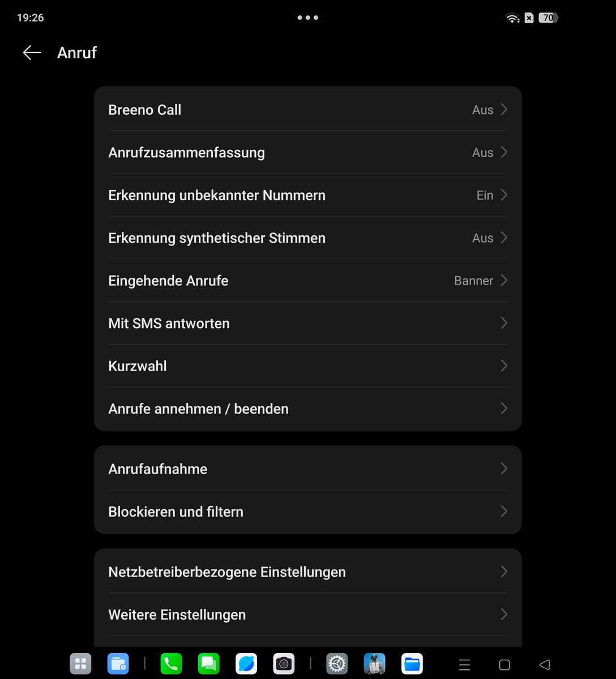Open the blue browser app in the dock

(246, 664)
